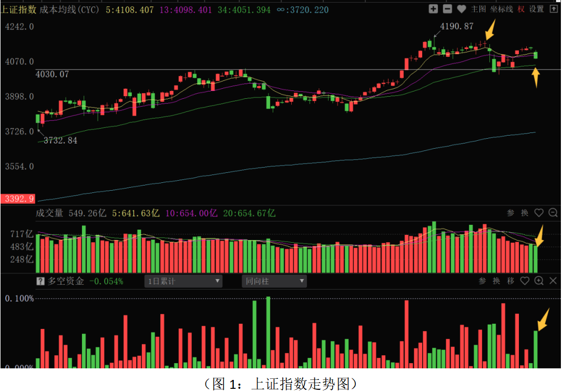Click 参 parameters button in 成交量 panel

point(510,213)
